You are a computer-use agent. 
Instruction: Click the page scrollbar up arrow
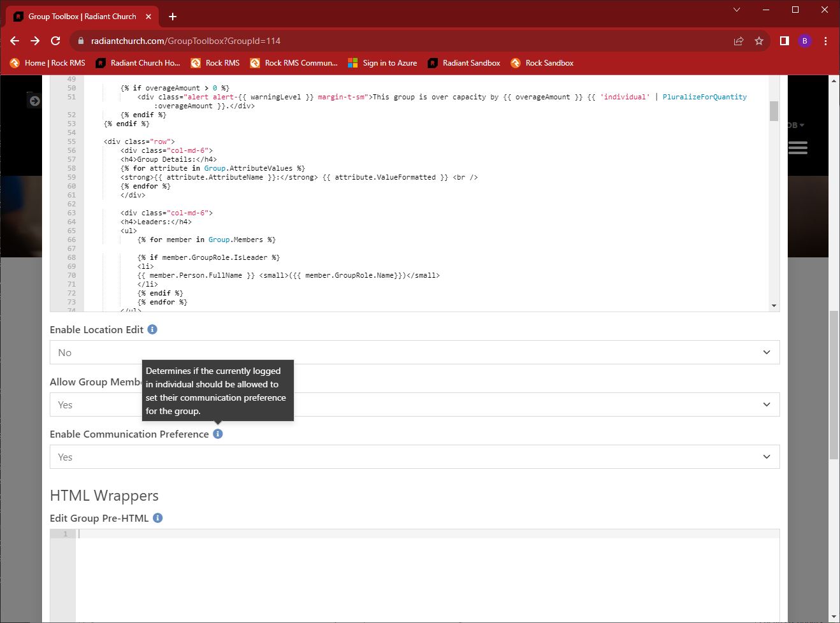834,81
